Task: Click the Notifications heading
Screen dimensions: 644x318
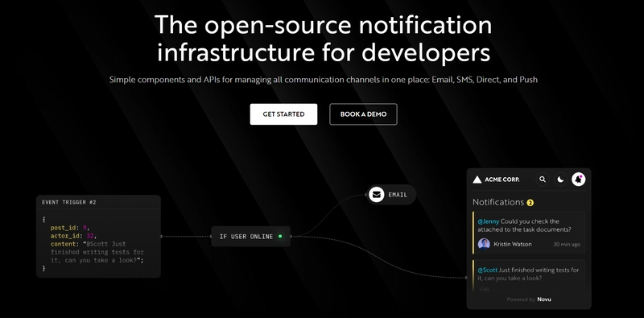Action: (498, 202)
